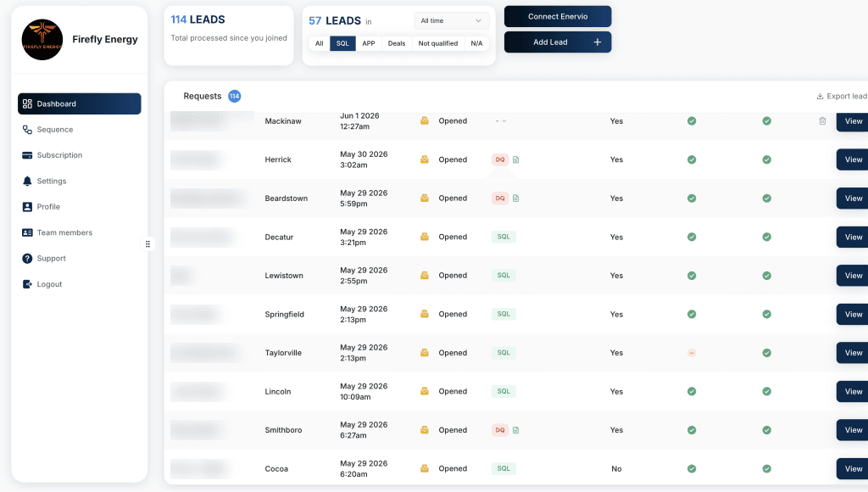The height and width of the screenshot is (492, 868).
Task: Open Settings from the sidebar
Action: click(x=44, y=182)
